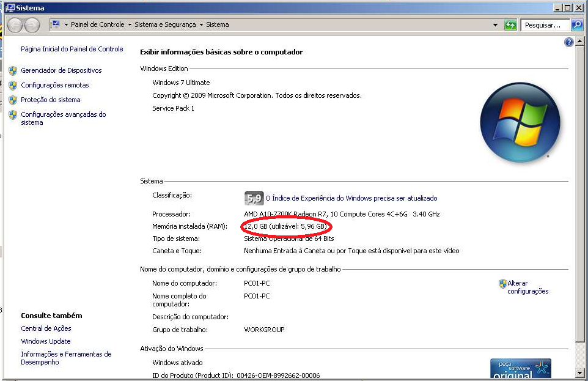Click the 5,9 Windows Experience score badge
The image size is (588, 381).
pyautogui.click(x=254, y=198)
